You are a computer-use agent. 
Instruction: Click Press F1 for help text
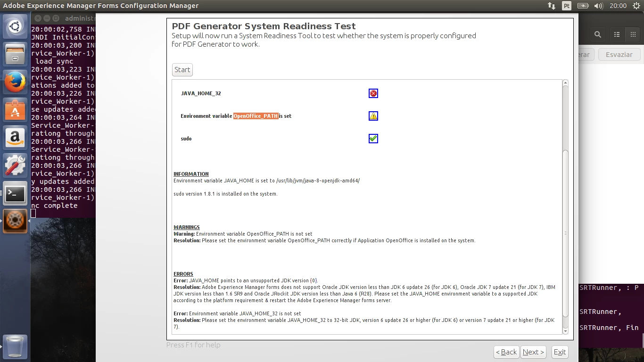click(193, 345)
